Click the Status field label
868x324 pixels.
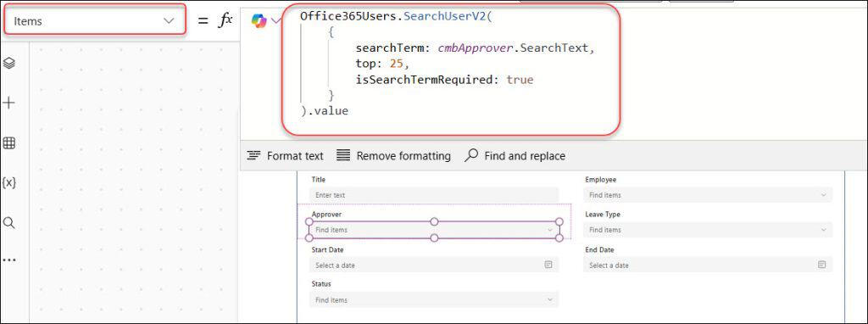coord(321,284)
